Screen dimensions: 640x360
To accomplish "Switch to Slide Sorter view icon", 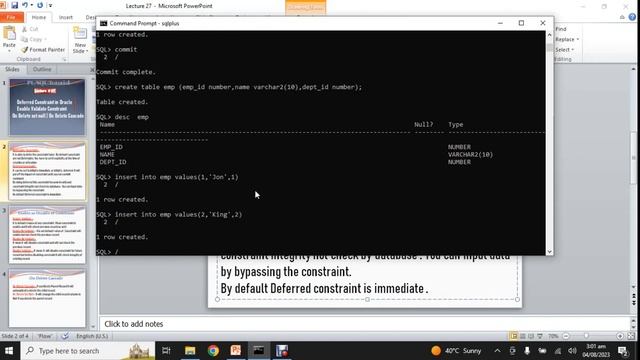I will (523, 336).
